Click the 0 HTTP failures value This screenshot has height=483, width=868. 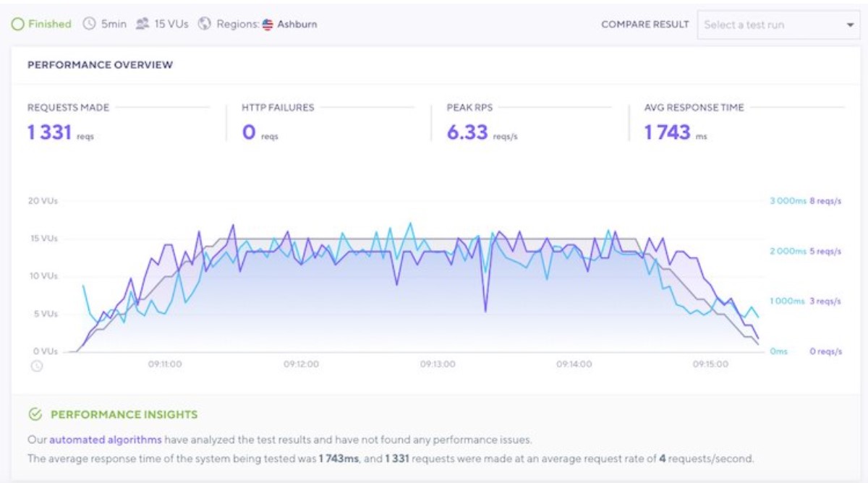click(250, 132)
